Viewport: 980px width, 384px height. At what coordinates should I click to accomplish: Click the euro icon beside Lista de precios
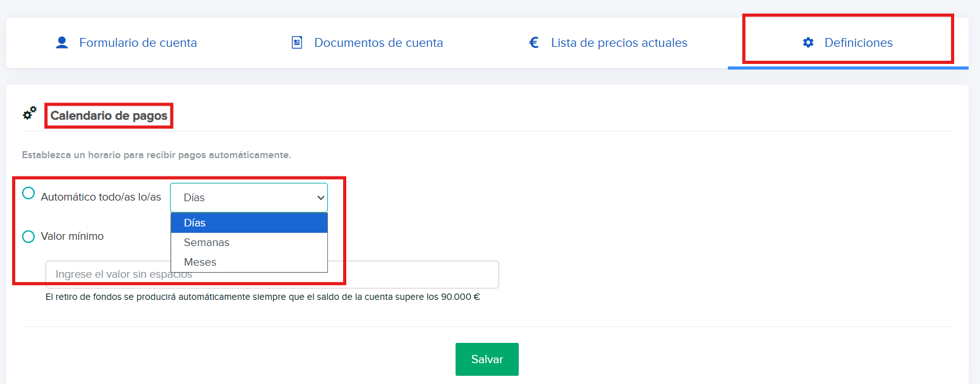coord(533,43)
